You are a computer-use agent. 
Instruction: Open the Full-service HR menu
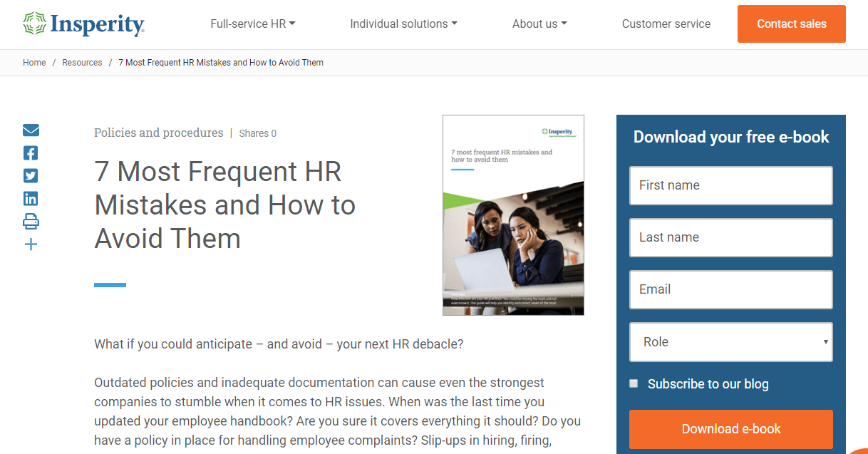(x=253, y=24)
